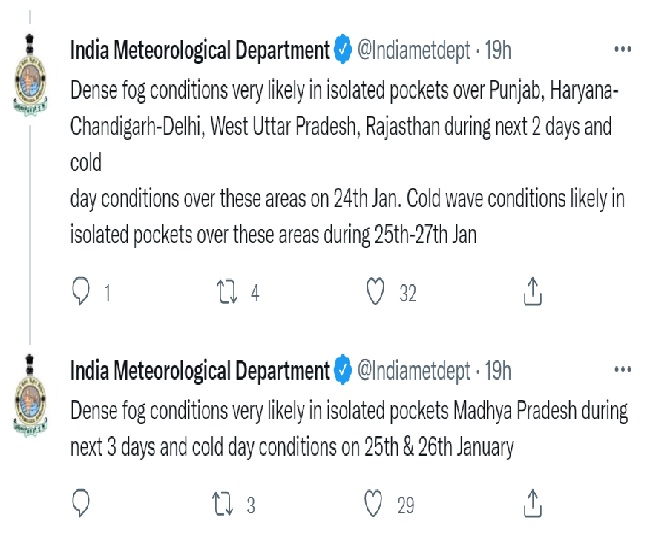Reply to the Punjab dense fog tweet
The image size is (650, 540).
[82, 291]
